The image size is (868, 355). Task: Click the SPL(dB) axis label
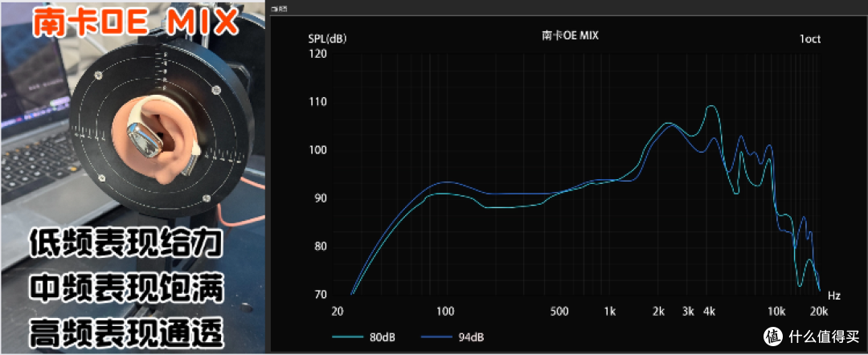click(x=328, y=39)
